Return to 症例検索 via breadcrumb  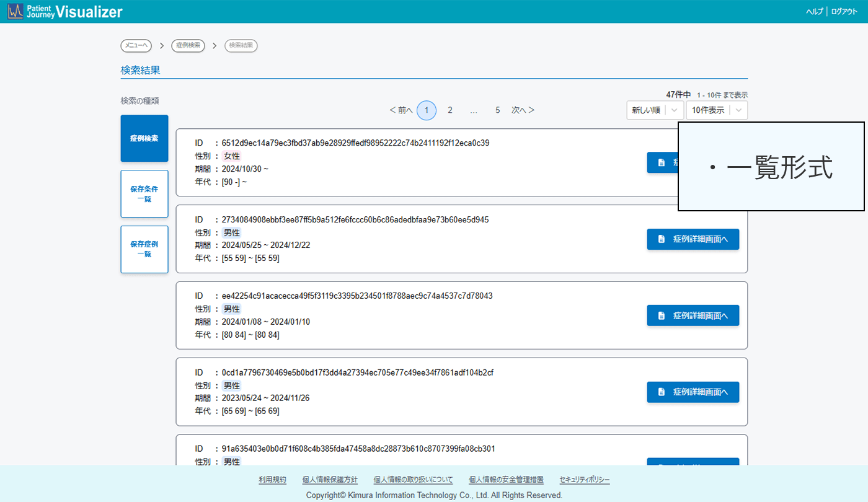[x=188, y=45]
